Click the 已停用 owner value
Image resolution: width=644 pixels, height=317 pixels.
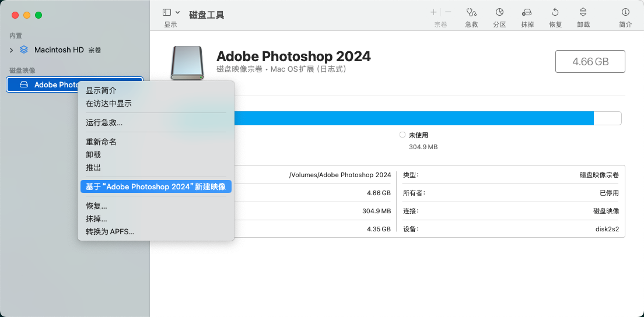[x=609, y=193]
